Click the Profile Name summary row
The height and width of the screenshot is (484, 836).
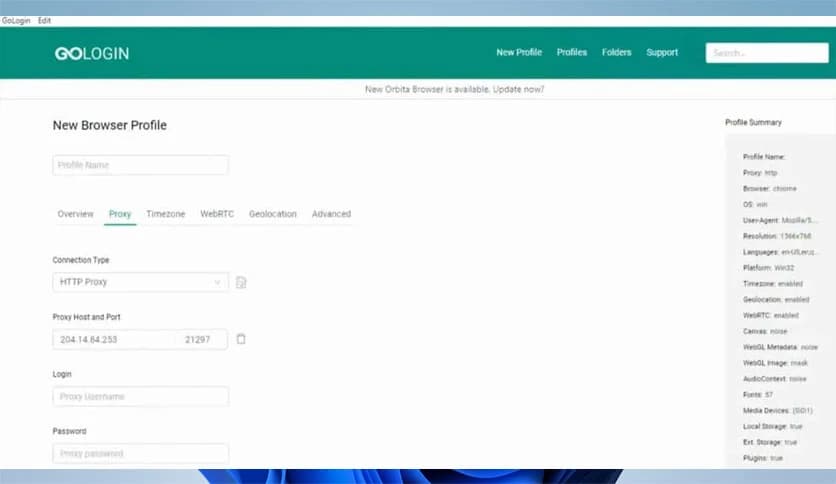(763, 157)
